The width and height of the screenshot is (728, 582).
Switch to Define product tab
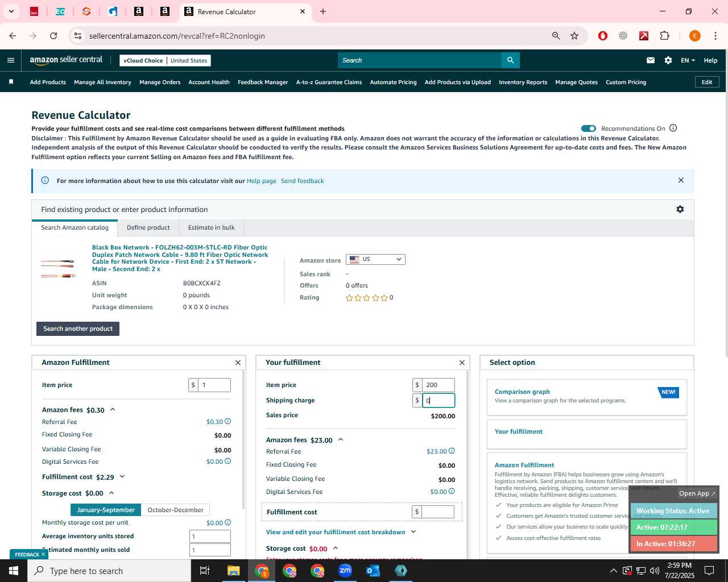[x=148, y=227]
